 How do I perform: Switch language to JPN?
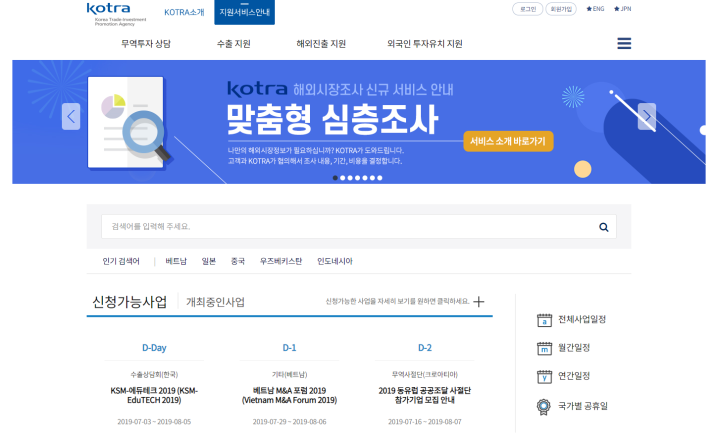coord(623,9)
